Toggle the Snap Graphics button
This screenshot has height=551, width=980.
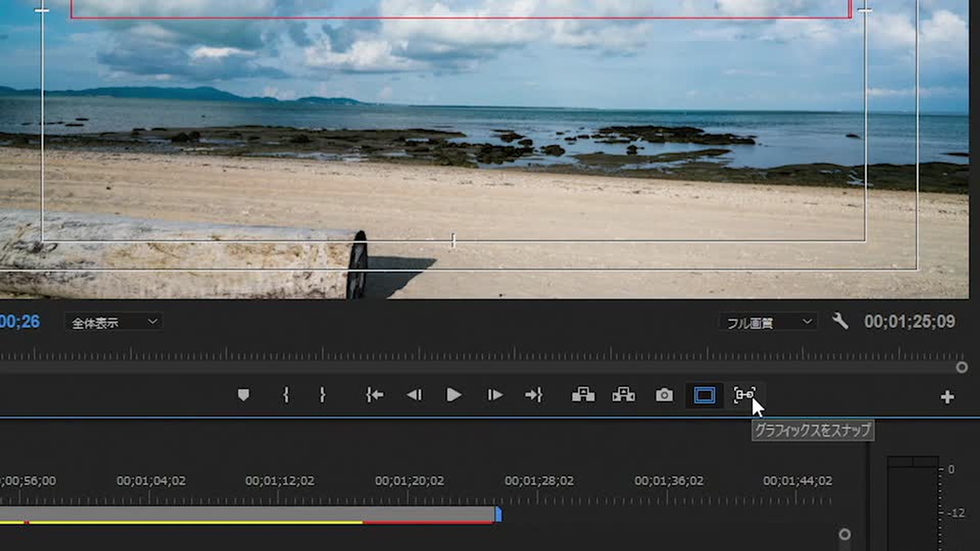point(744,395)
